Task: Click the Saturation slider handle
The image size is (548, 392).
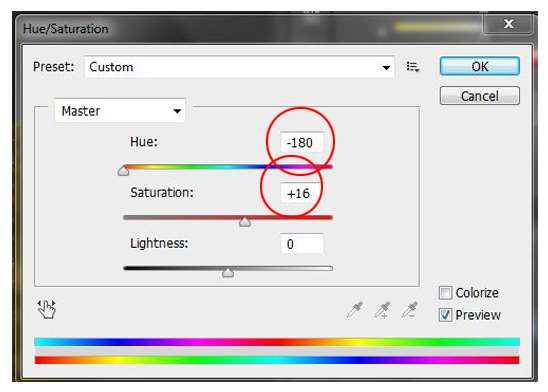Action: pyautogui.click(x=245, y=222)
